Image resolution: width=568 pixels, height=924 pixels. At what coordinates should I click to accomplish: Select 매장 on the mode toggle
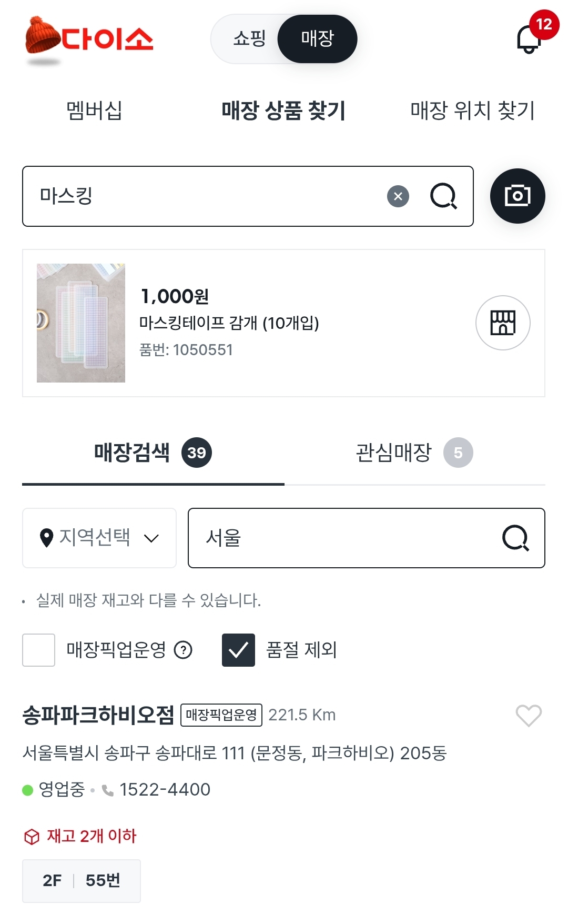click(x=318, y=38)
